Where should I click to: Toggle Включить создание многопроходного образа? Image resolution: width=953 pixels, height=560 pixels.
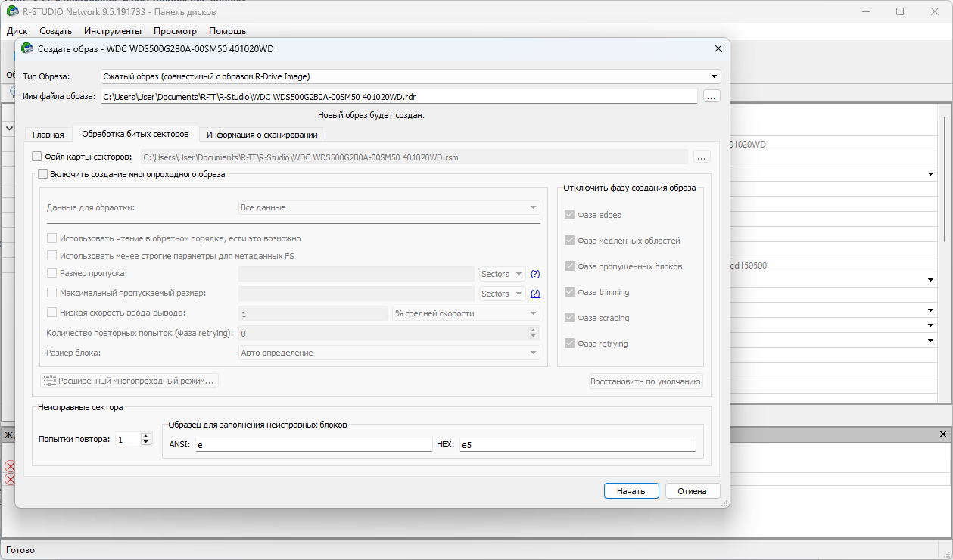click(43, 174)
